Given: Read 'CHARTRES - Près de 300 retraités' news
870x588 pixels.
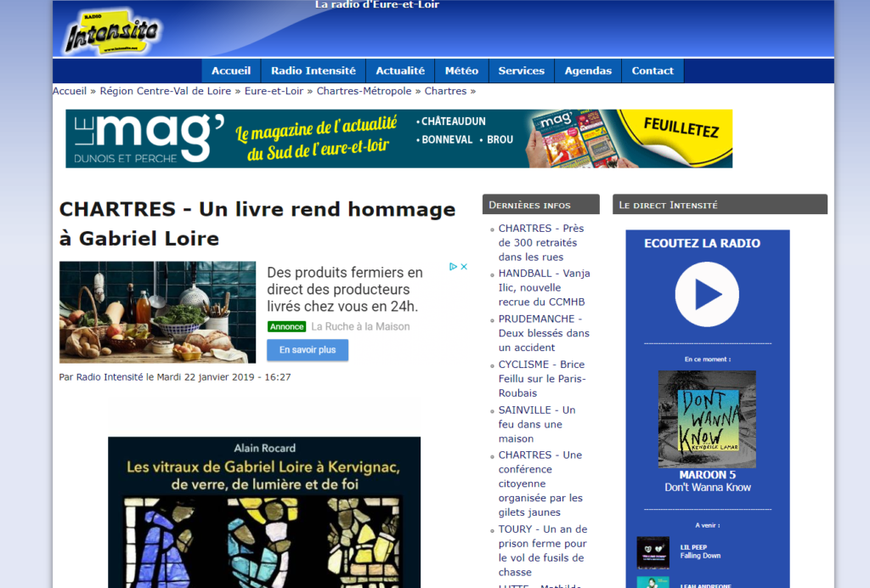Looking at the screenshot, I should [541, 242].
